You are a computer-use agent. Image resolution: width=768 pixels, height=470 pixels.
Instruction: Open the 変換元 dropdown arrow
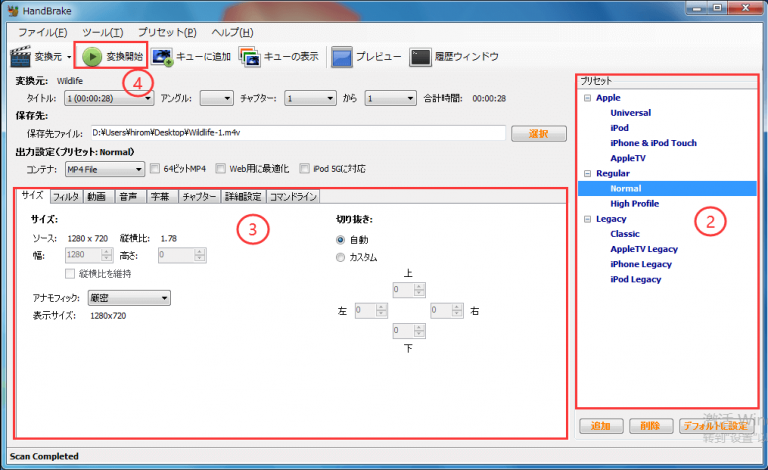coord(69,57)
